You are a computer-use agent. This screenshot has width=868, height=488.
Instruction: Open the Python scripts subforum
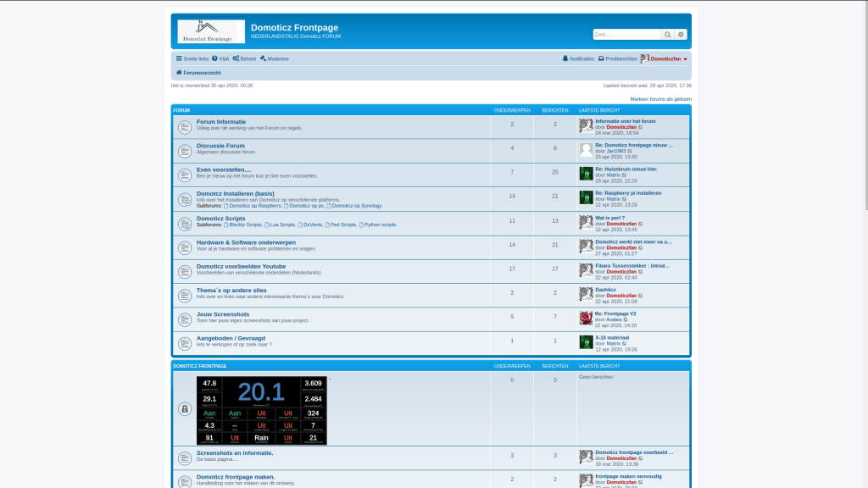[377, 225]
